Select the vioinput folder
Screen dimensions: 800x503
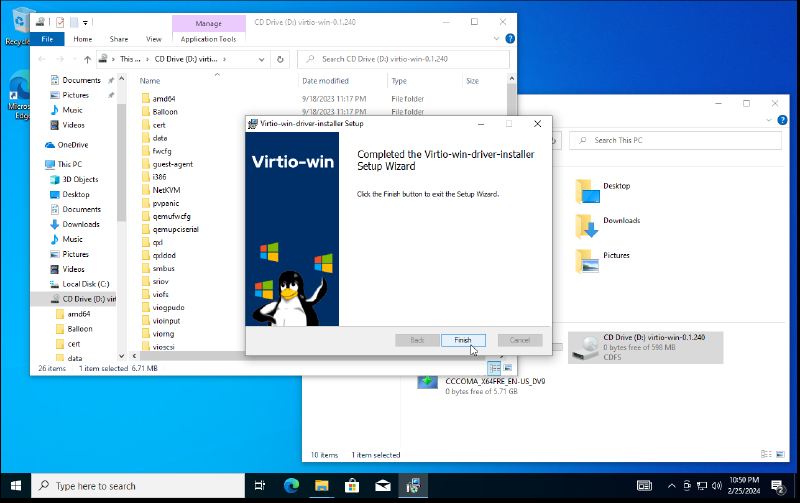point(166,321)
